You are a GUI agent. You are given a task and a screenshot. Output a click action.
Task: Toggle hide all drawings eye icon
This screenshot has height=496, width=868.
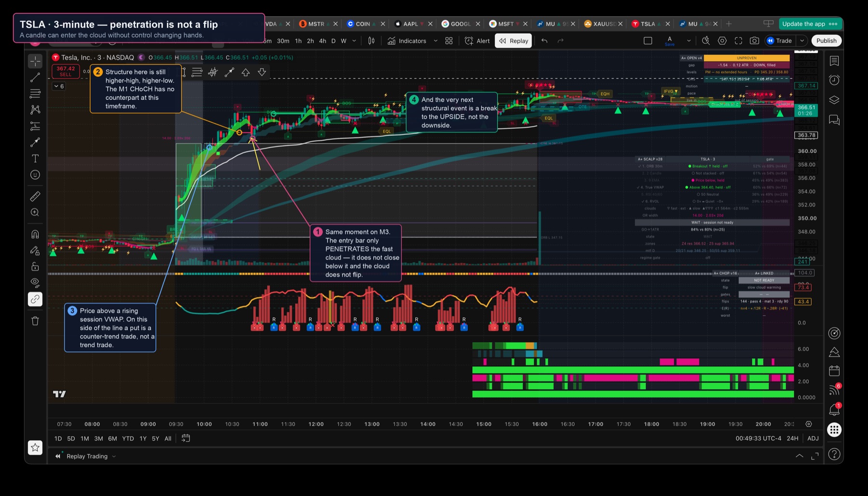tap(35, 282)
